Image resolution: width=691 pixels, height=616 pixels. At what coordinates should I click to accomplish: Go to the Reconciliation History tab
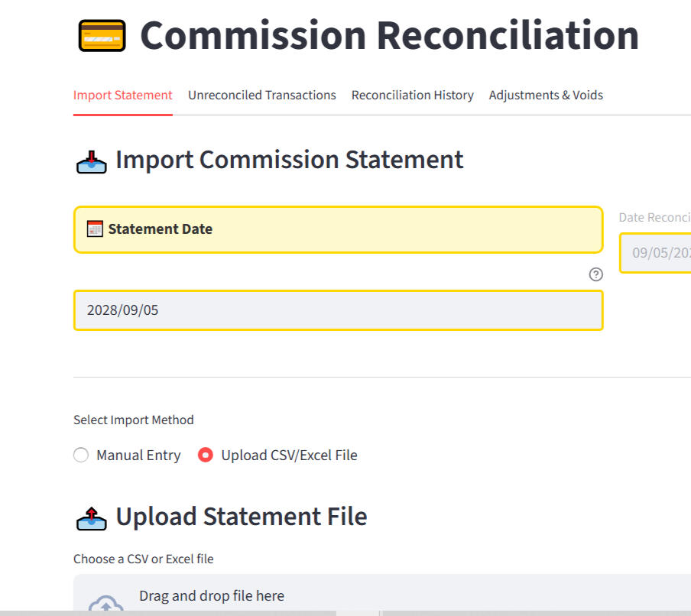pyautogui.click(x=413, y=96)
